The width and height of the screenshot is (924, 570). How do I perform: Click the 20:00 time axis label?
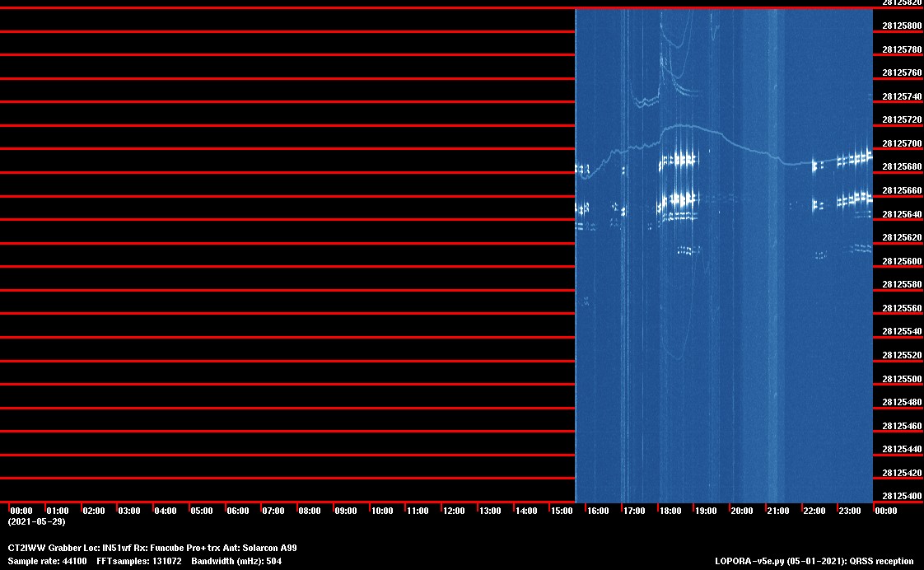[742, 511]
